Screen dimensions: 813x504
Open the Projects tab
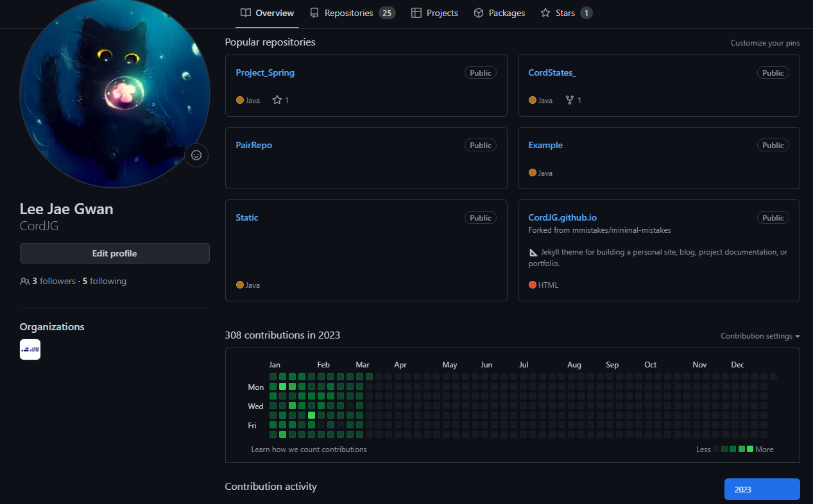point(434,13)
